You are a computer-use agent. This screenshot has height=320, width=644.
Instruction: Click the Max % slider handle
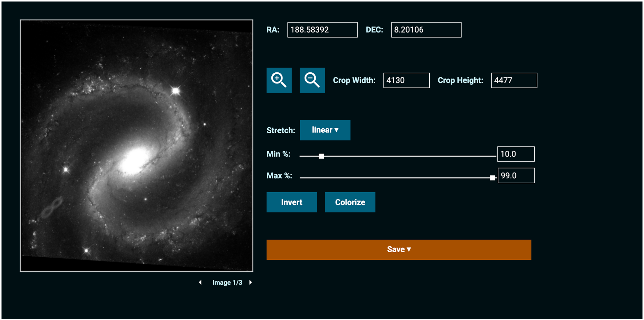[x=492, y=178]
